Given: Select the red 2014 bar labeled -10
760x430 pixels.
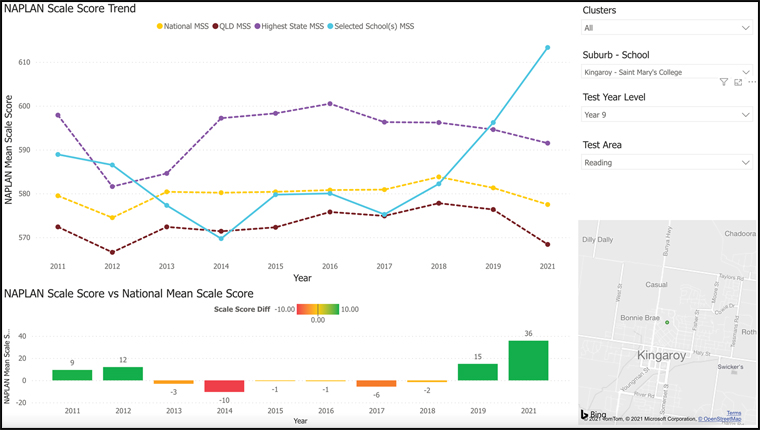Looking at the screenshot, I should [224, 386].
